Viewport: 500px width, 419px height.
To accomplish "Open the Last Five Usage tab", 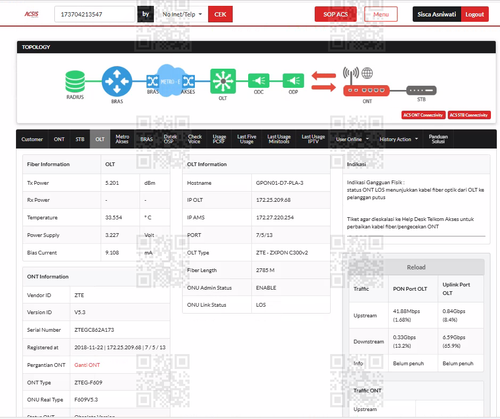I will 247,139.
